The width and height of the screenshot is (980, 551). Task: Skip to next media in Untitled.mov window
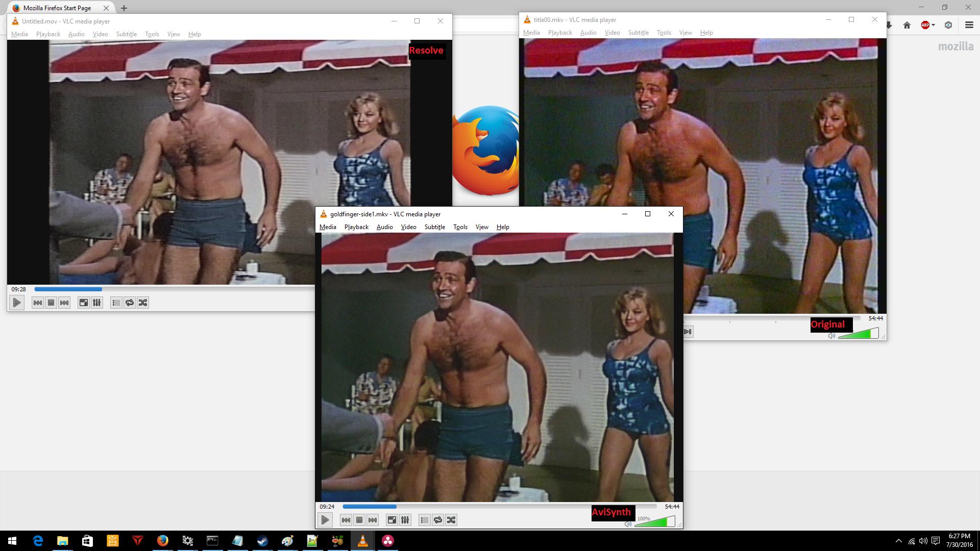pos(64,303)
